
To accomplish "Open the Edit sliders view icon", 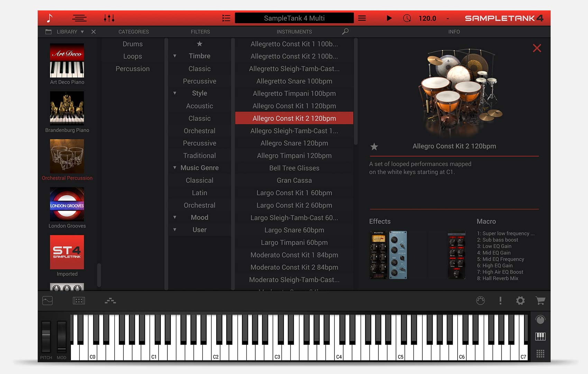I will pyautogui.click(x=110, y=18).
